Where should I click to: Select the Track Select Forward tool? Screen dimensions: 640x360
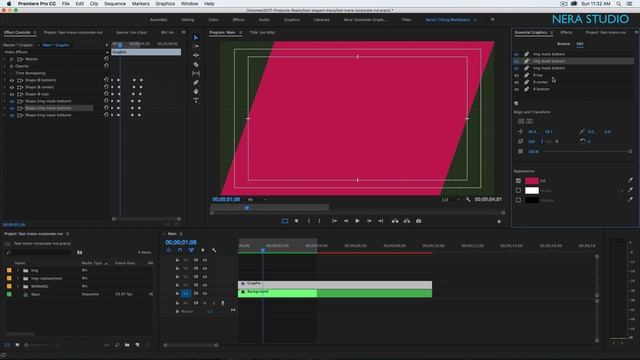click(x=196, y=47)
